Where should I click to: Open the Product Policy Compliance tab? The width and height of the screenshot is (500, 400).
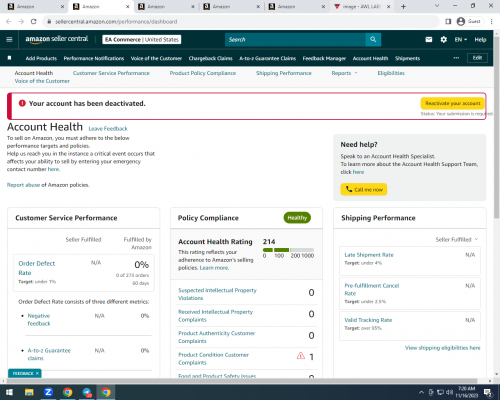(x=203, y=73)
